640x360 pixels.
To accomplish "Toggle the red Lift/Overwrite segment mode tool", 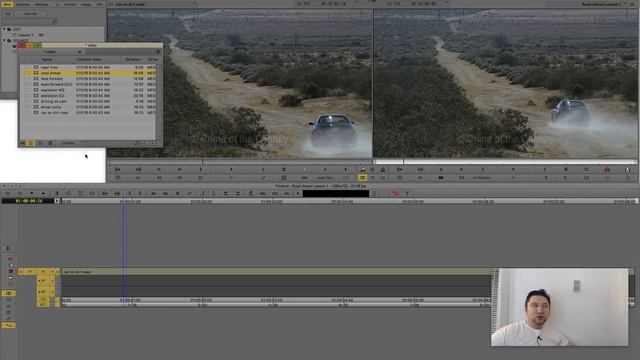I will [x=10, y=259].
